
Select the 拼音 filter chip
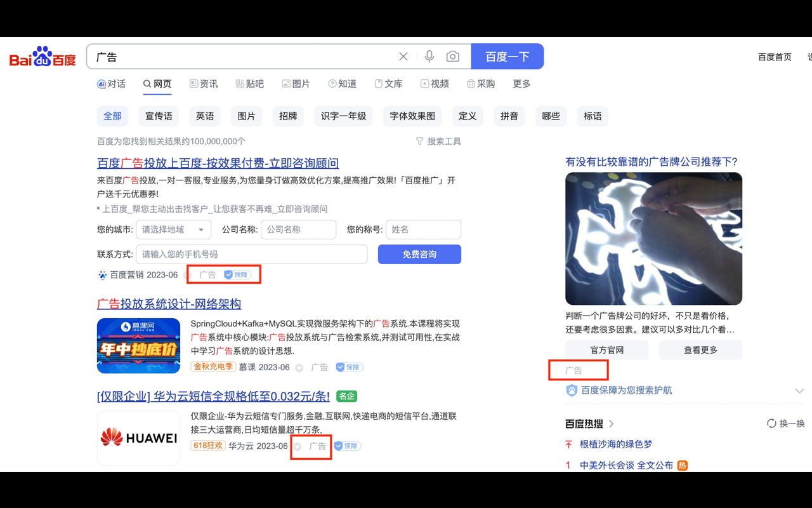(x=509, y=116)
